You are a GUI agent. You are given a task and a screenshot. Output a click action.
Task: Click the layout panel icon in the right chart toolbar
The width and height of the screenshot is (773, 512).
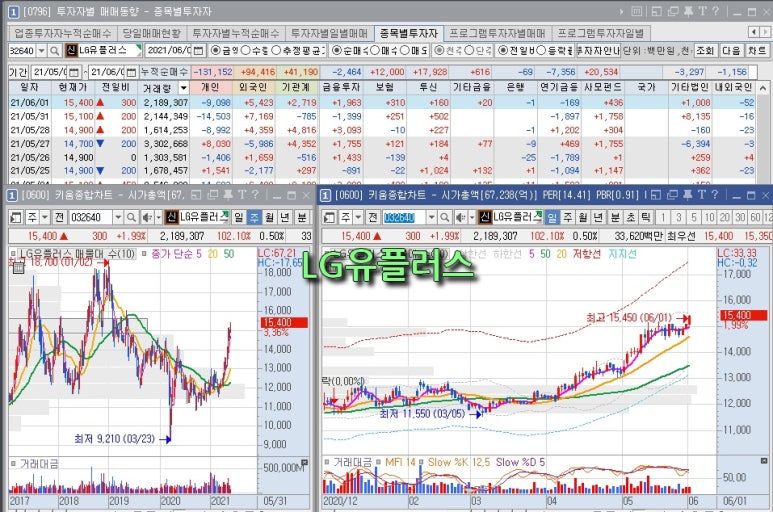(x=329, y=217)
